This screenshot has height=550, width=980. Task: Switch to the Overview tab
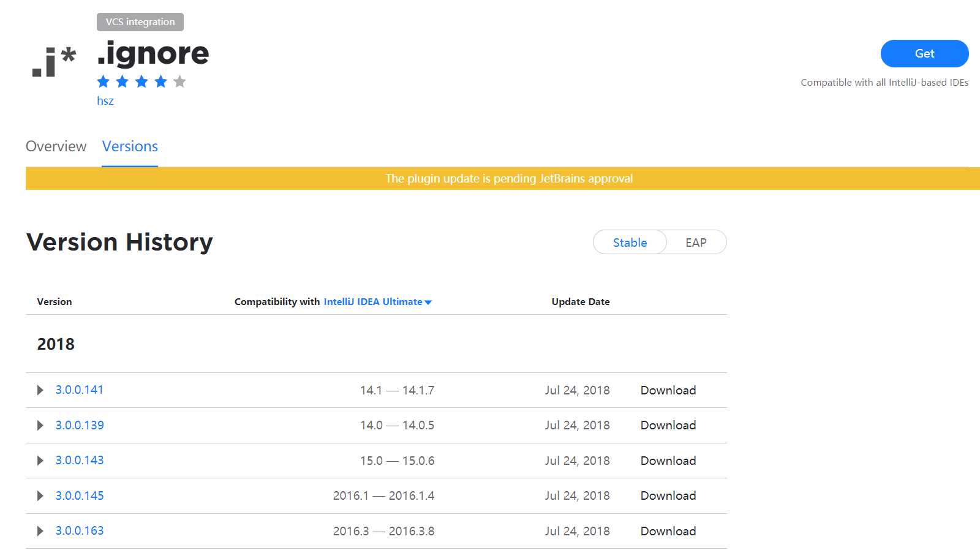[56, 146]
